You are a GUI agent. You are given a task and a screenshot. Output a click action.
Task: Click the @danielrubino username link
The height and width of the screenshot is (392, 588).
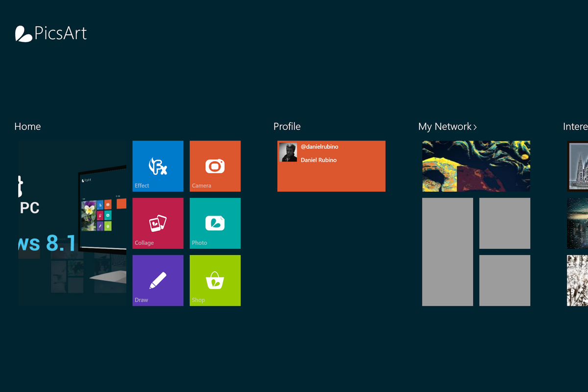[319, 146]
